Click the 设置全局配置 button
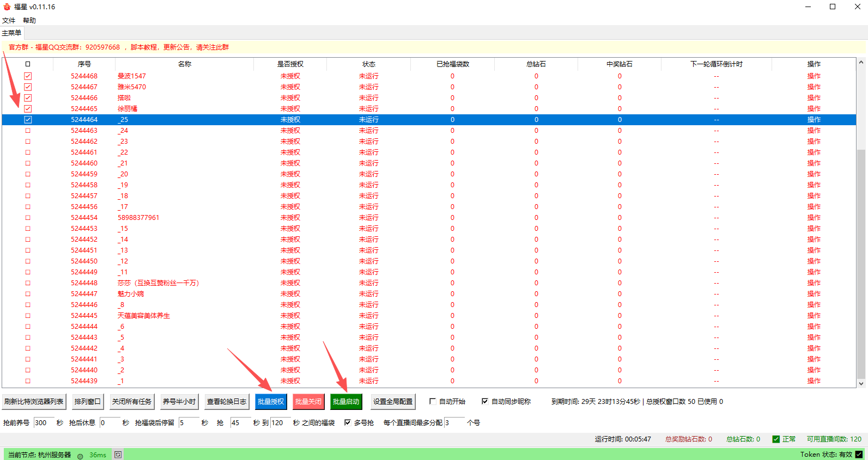Screen dimensions: 868x460 click(393, 402)
